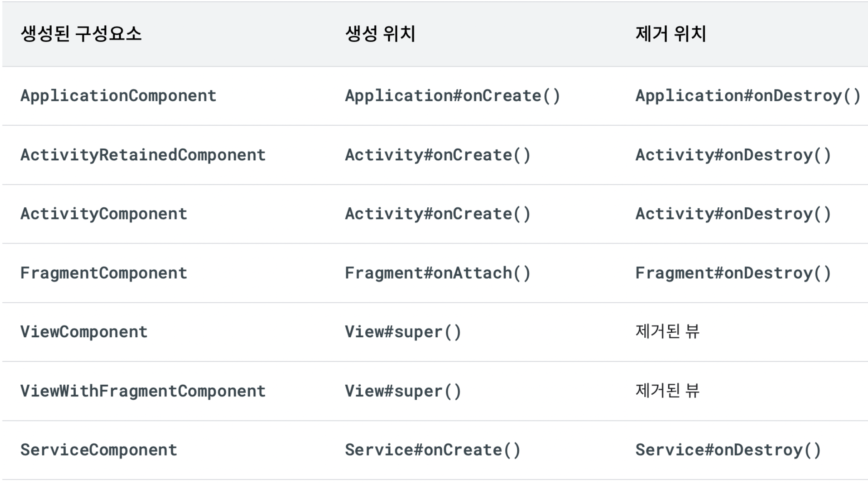Click 제거된 뷰 in ViewWithFragmentComponent row
The image size is (868, 483).
pyautogui.click(x=667, y=391)
